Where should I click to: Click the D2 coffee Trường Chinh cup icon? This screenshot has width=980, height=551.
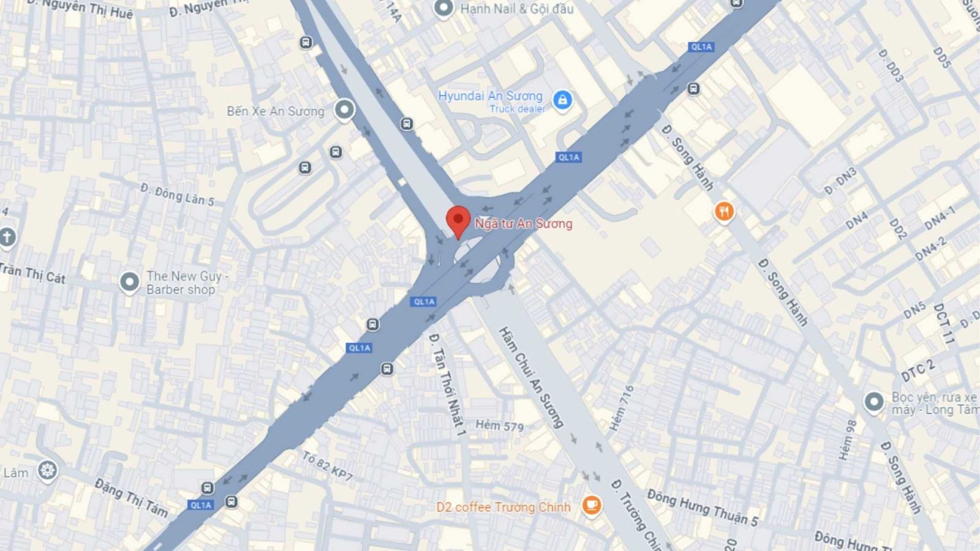591,506
